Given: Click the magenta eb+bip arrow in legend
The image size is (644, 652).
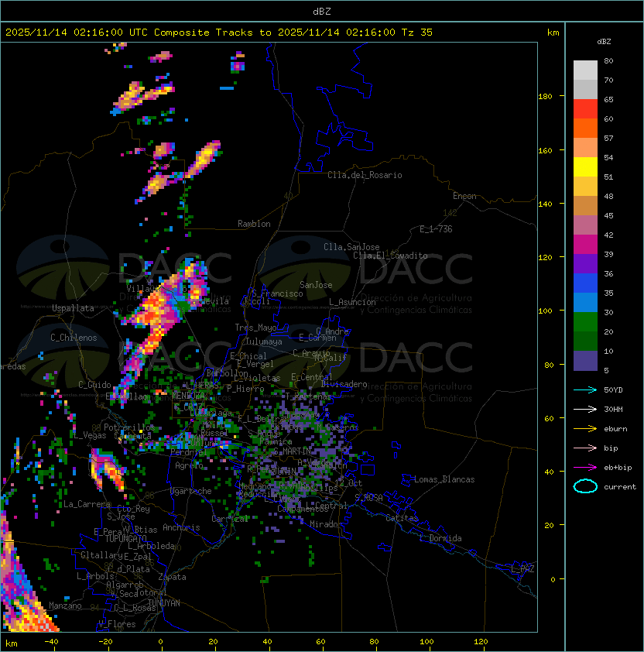Looking at the screenshot, I should 585,468.
